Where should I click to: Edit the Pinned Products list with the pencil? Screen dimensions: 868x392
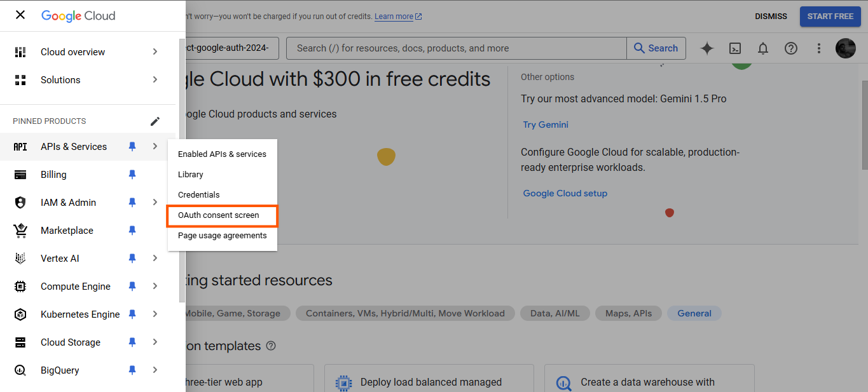pyautogui.click(x=155, y=120)
